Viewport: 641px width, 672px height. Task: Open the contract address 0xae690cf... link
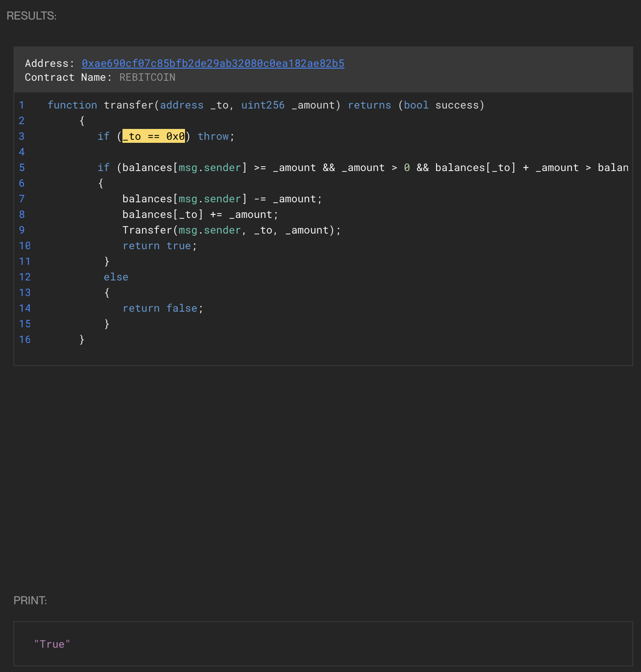(213, 63)
